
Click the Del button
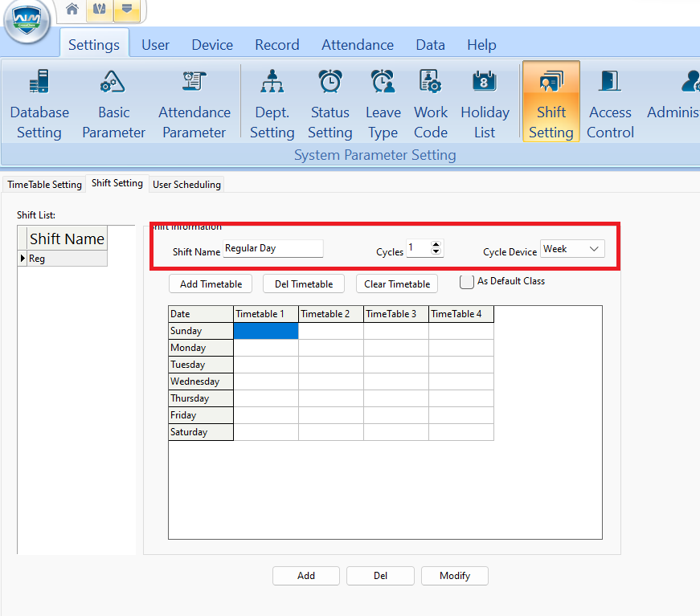380,576
